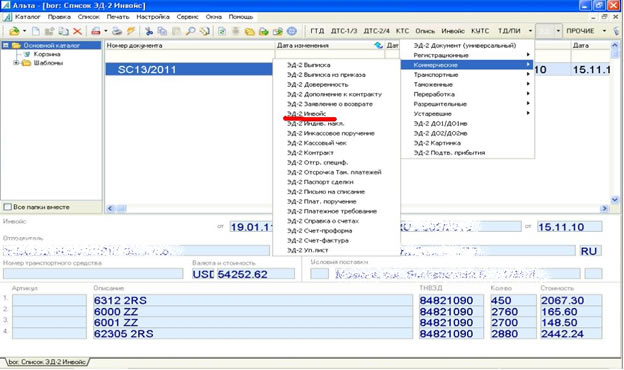Click the description cell 62305 2RS
The width and height of the screenshot is (624, 370).
point(253,333)
